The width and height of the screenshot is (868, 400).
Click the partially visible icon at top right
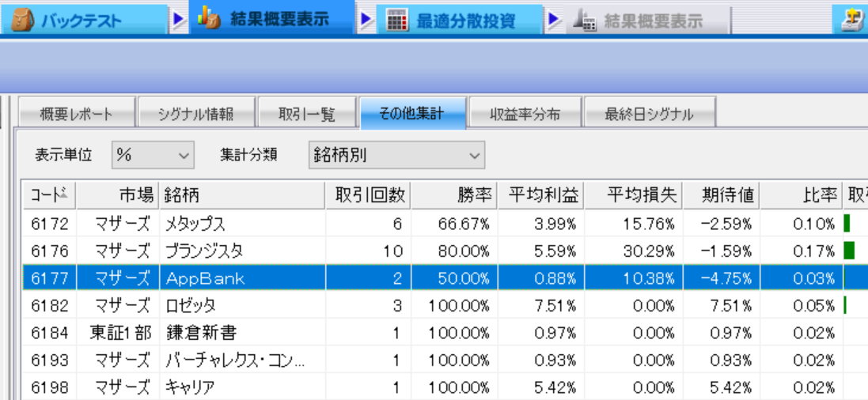854,21
